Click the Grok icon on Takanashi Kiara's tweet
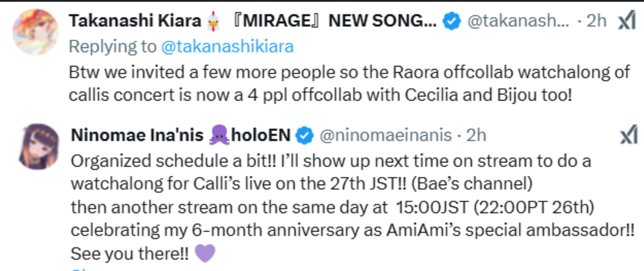The height and width of the screenshot is (271, 644). [627, 21]
